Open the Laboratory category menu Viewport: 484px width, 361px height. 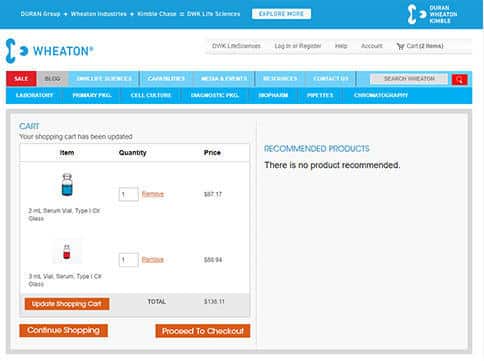point(34,95)
